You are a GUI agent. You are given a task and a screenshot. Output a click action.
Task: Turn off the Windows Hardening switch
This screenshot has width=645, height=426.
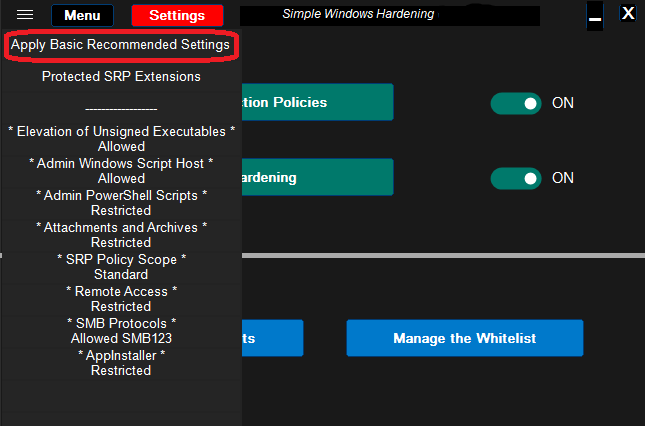click(516, 178)
